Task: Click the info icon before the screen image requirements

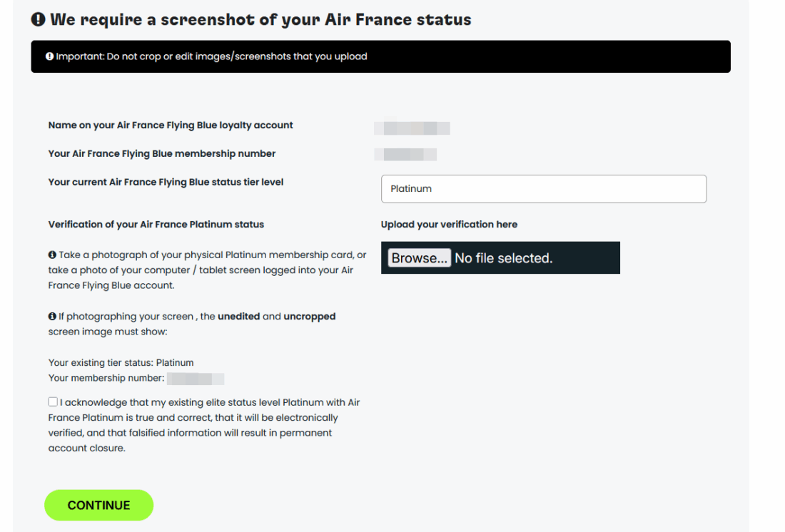Action: click(x=51, y=316)
